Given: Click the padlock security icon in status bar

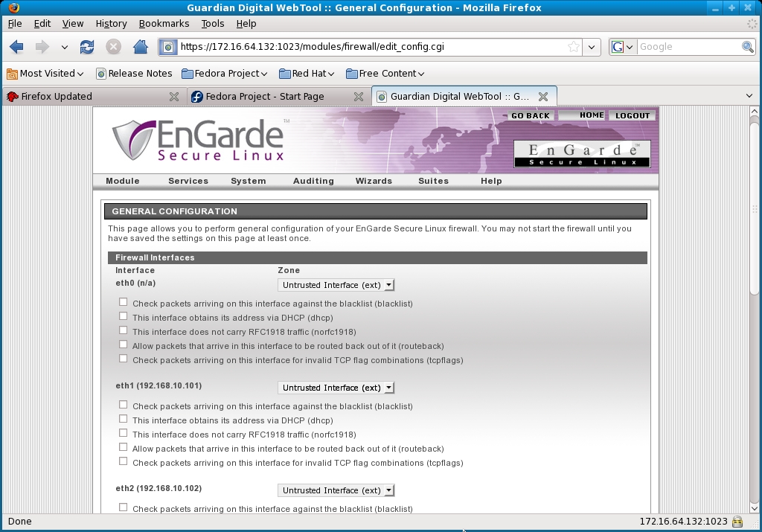Looking at the screenshot, I should click(737, 522).
